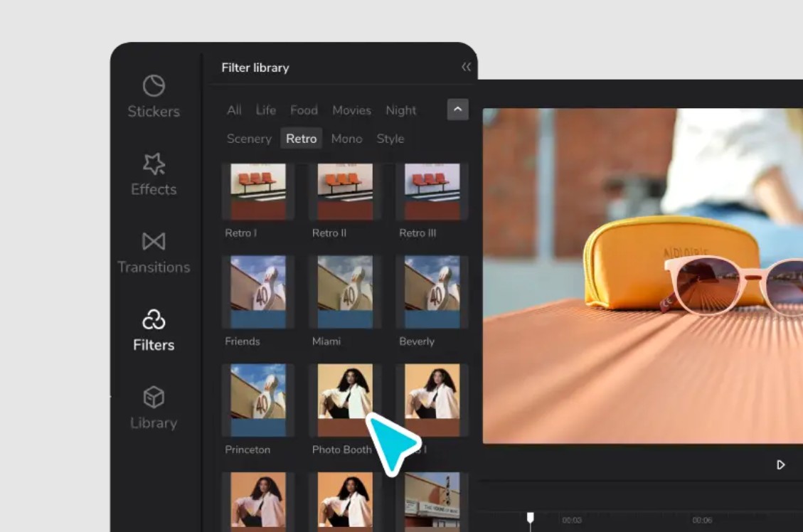The height and width of the screenshot is (532, 803).
Task: Open the Library cube icon
Action: tap(154, 397)
